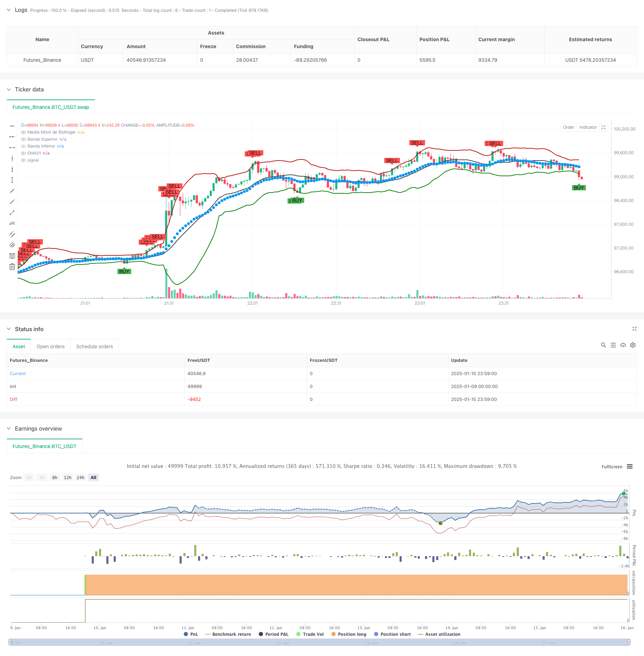Maximize the Status info panel
The image size is (644, 656).
(635, 329)
